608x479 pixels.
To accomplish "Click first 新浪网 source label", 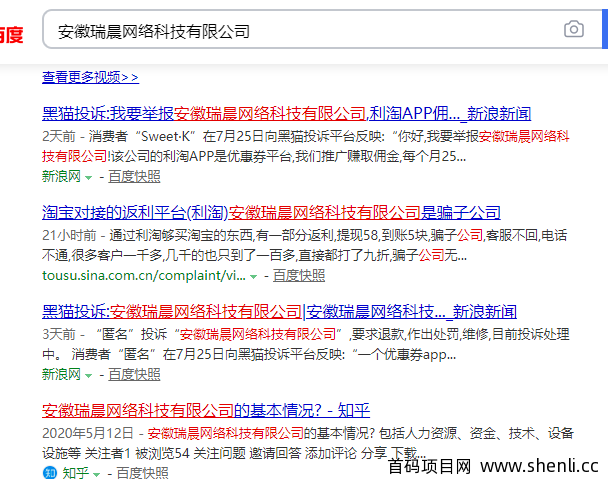I will (61, 176).
